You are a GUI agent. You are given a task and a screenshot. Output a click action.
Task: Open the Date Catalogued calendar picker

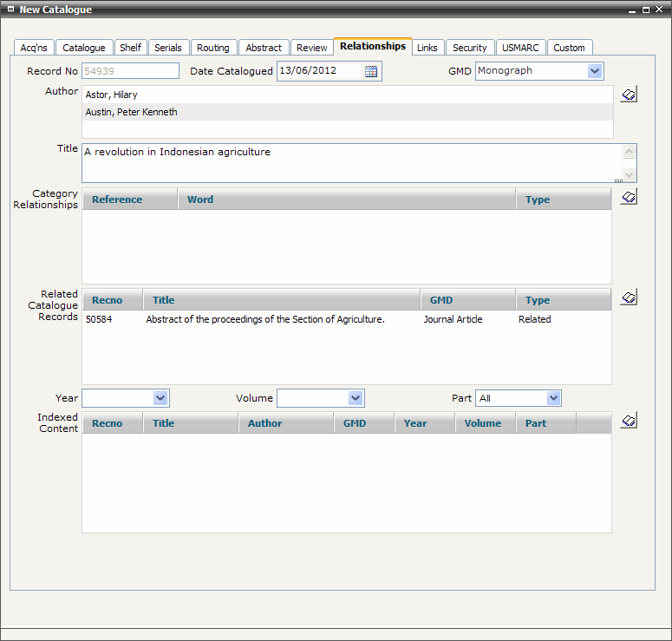[x=371, y=71]
